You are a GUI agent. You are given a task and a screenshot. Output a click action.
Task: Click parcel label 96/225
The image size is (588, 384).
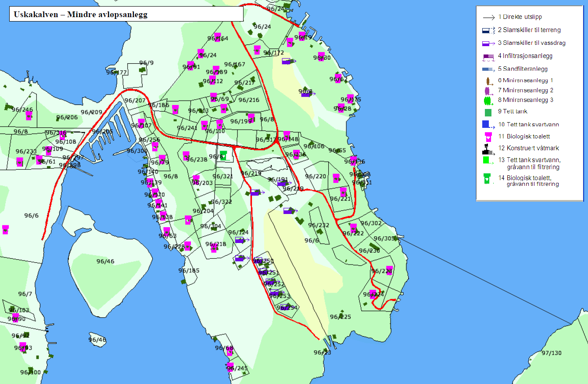tap(341, 317)
